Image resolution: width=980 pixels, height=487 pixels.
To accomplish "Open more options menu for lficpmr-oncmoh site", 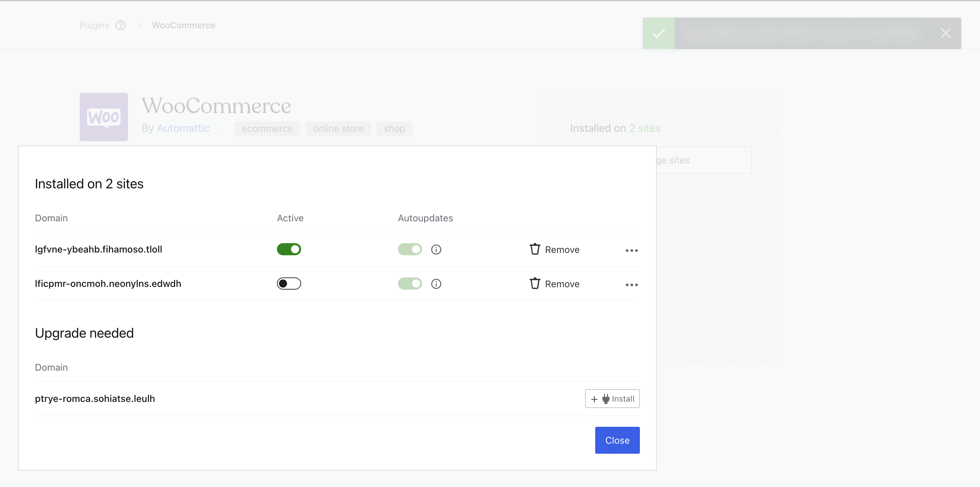I will point(631,285).
